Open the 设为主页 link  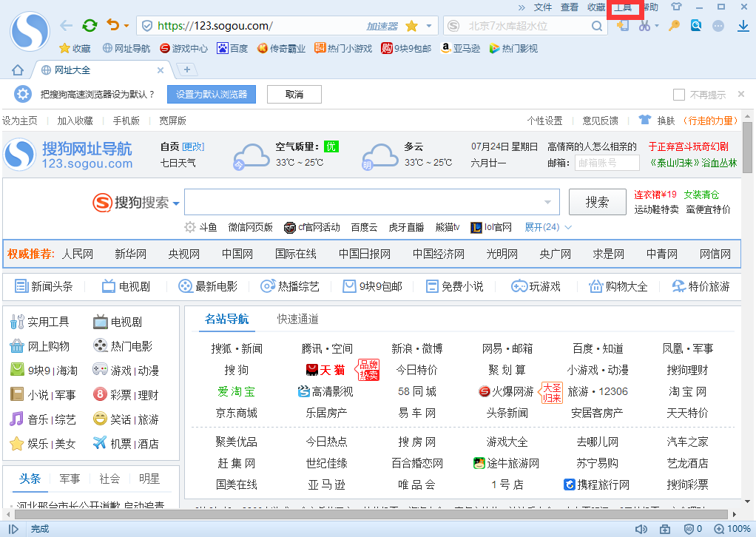pos(20,121)
